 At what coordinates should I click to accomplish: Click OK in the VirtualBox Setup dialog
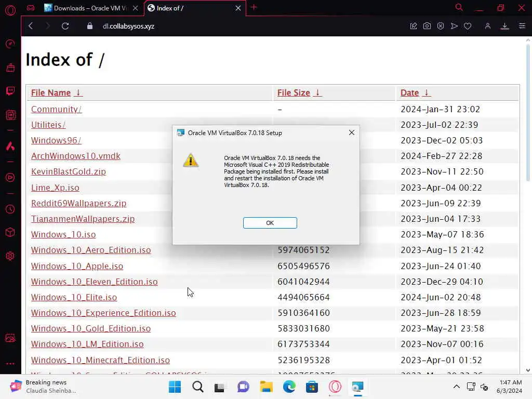point(270,223)
